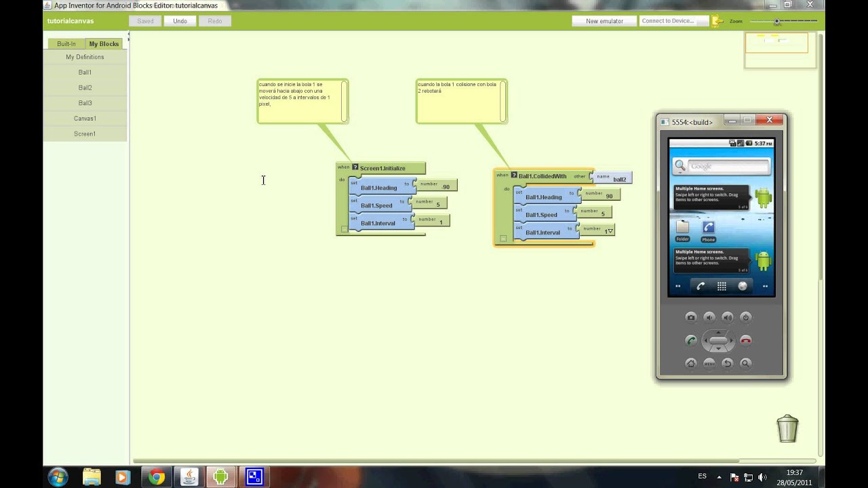The image size is (868, 488).
Task: Open the Ball2 blocks drawer
Action: coord(85,87)
